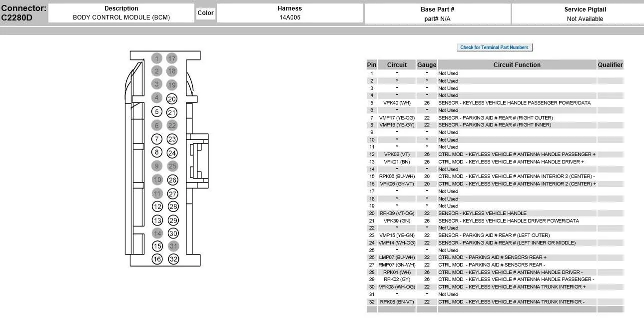Click the Gauge column header
The height and width of the screenshot is (318, 644).
click(427, 65)
